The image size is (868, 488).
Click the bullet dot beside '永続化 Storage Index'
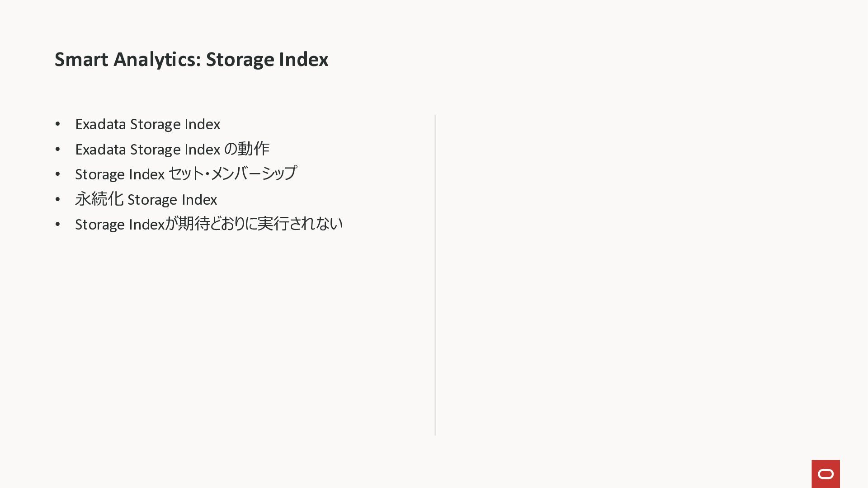point(57,199)
